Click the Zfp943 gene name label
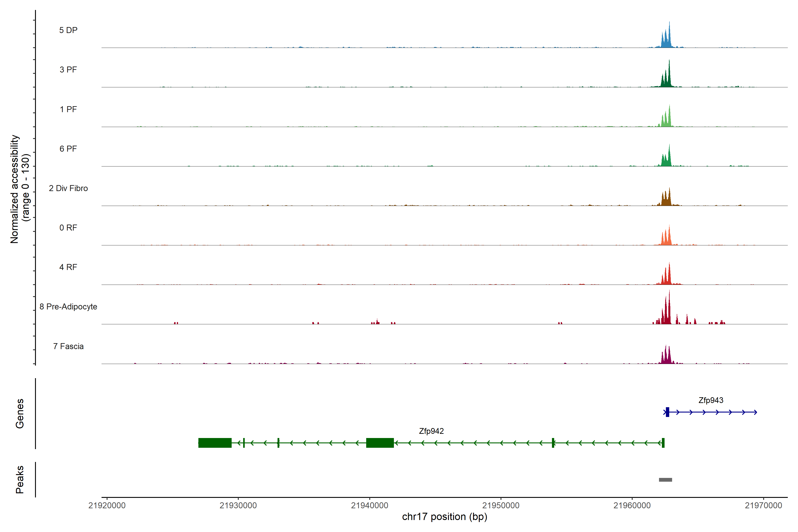This screenshot has width=798, height=532. click(710, 400)
